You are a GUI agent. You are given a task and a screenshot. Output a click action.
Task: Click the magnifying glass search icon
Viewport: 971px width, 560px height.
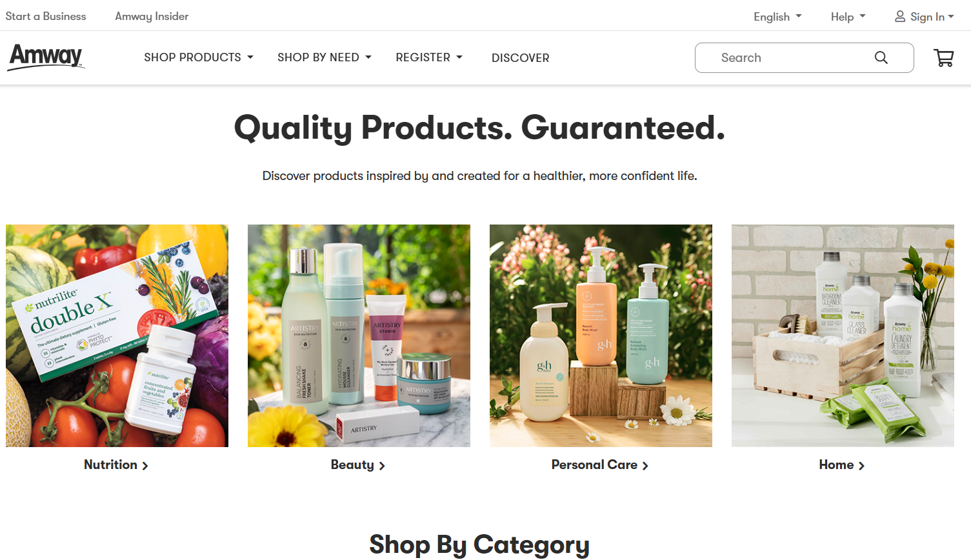pos(881,58)
